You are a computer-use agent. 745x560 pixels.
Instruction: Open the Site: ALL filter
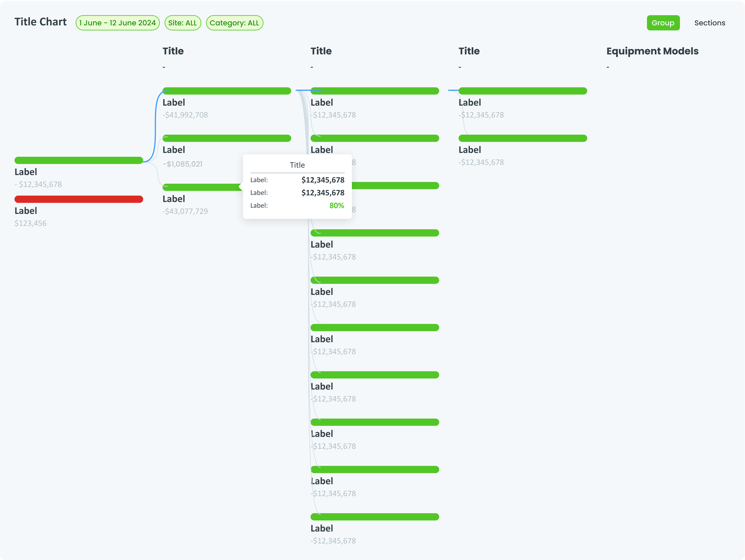[x=183, y=23]
